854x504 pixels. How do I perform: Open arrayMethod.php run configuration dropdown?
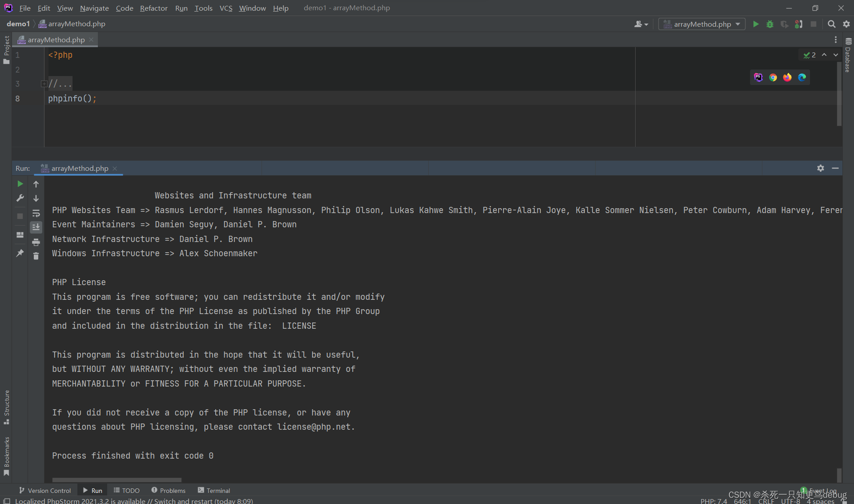pyautogui.click(x=702, y=24)
